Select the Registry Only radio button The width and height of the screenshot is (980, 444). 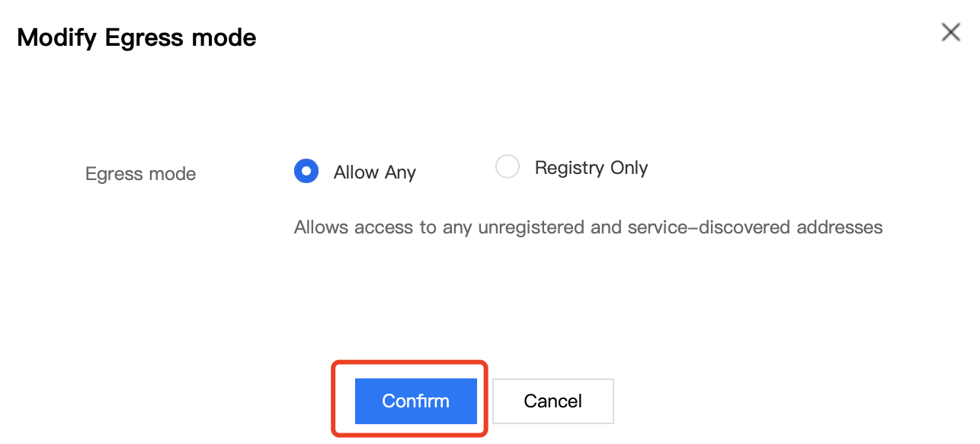point(508,167)
